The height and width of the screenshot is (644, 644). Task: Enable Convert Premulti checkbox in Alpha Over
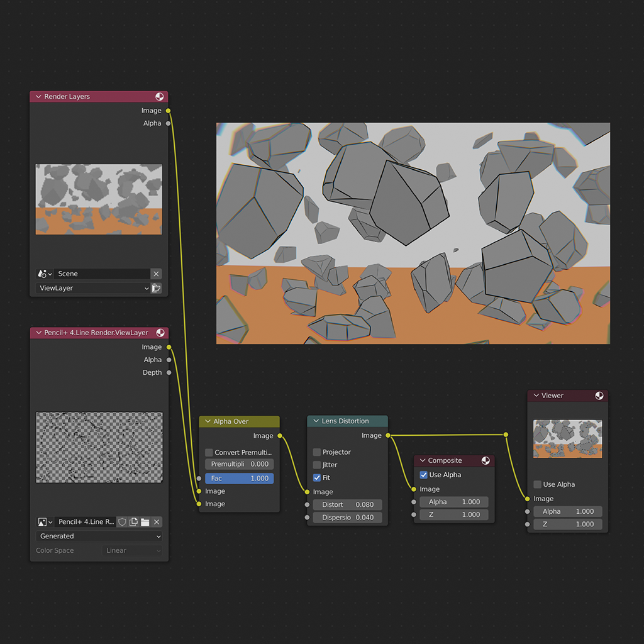click(209, 453)
